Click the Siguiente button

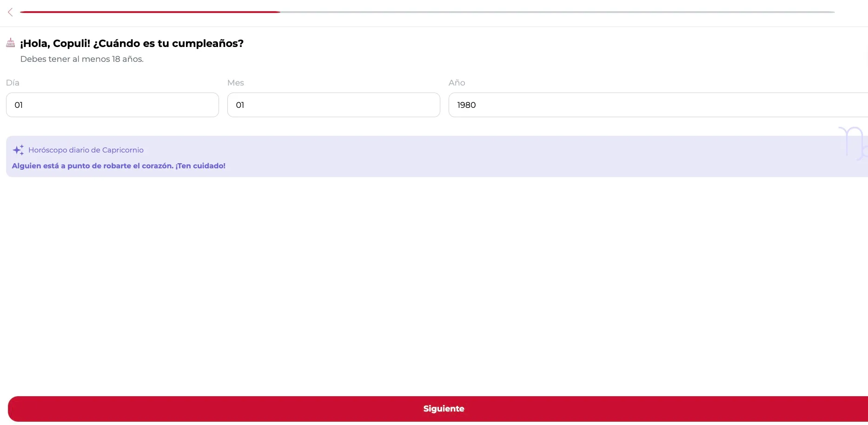(438, 409)
